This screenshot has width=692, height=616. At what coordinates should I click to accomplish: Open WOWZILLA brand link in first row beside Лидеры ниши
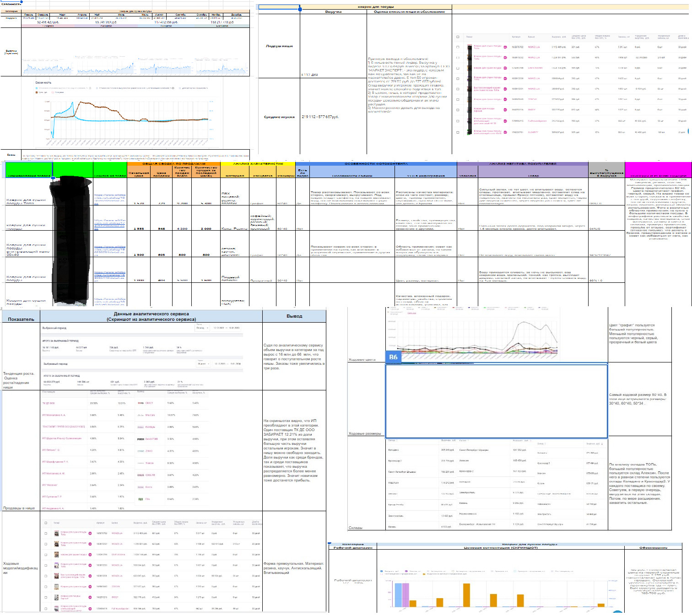[x=534, y=47]
